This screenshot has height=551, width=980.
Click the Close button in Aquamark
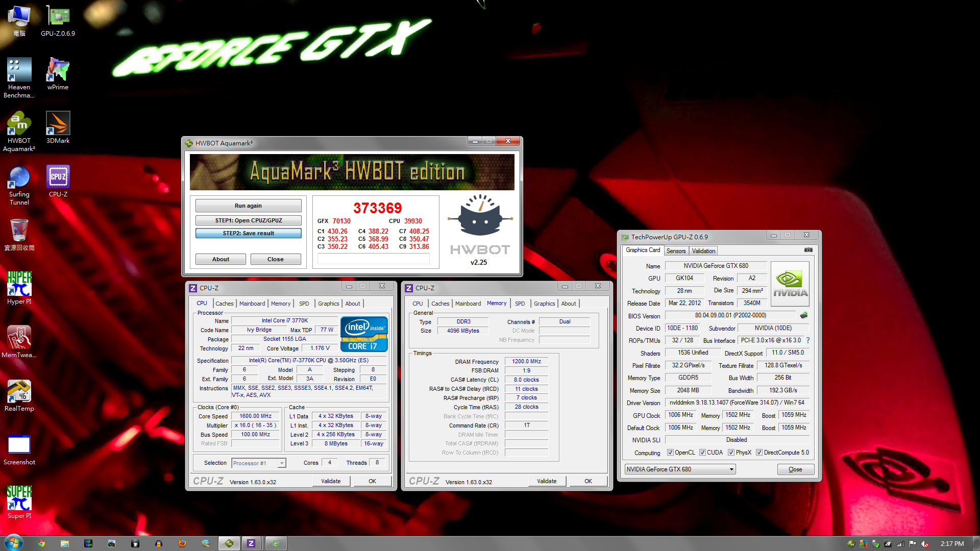[275, 259]
